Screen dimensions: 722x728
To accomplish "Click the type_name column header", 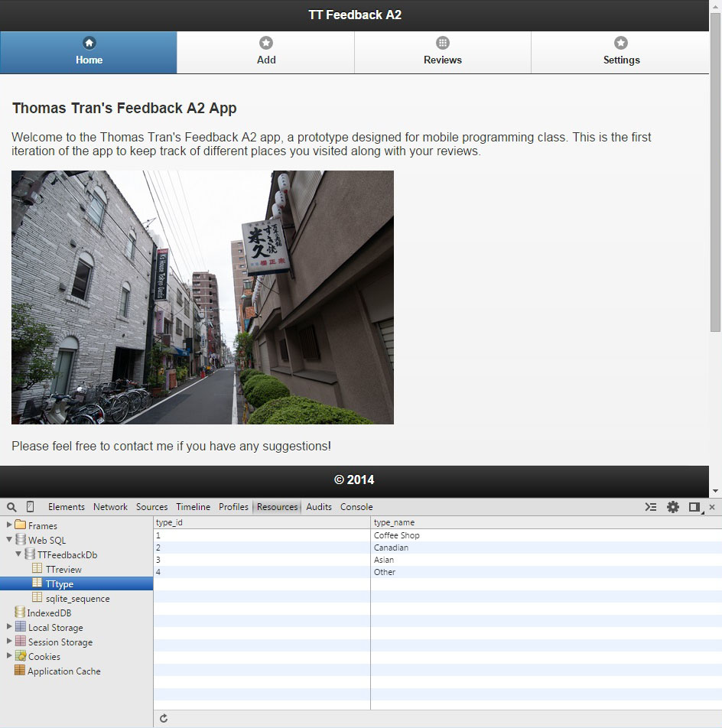I will 394,523.
